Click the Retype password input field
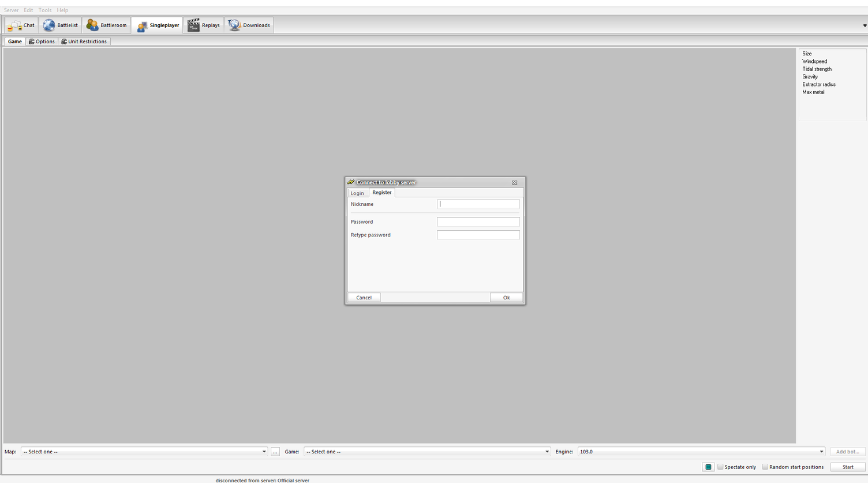 [478, 235]
